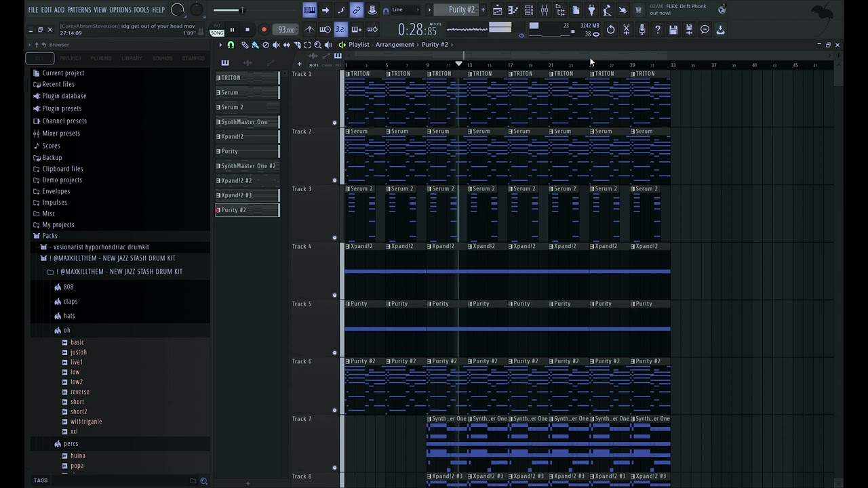Select the delete tool in playlist toolbar
This screenshot has height=488, width=868.
tap(266, 45)
